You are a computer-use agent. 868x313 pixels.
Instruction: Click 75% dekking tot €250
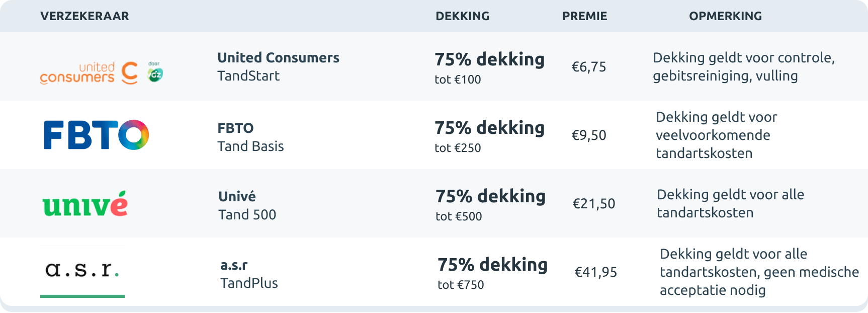pos(489,136)
